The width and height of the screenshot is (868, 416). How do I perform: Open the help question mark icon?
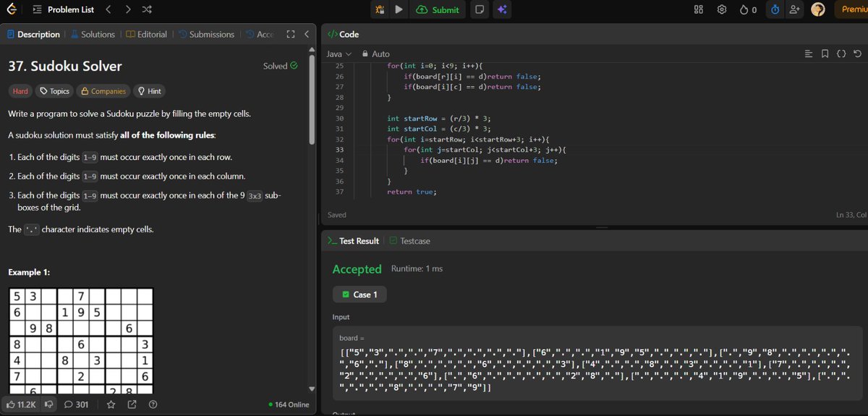tap(153, 404)
